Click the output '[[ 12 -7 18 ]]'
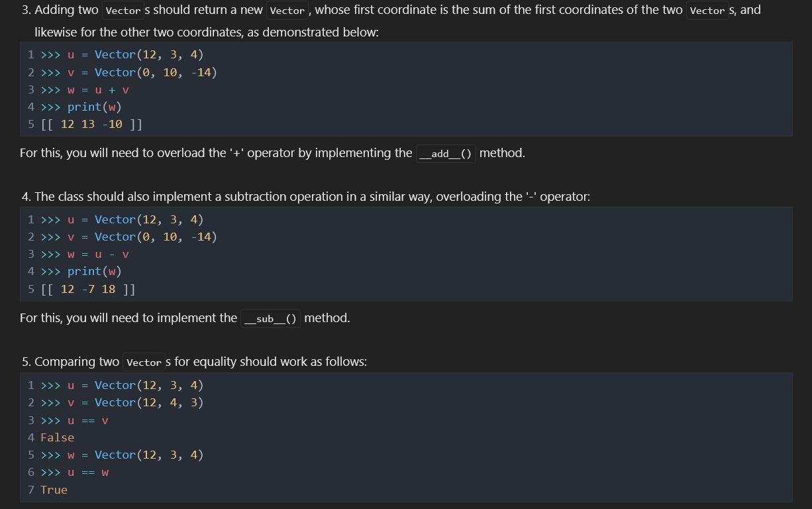Viewport: 812px width, 509px height. coord(88,290)
